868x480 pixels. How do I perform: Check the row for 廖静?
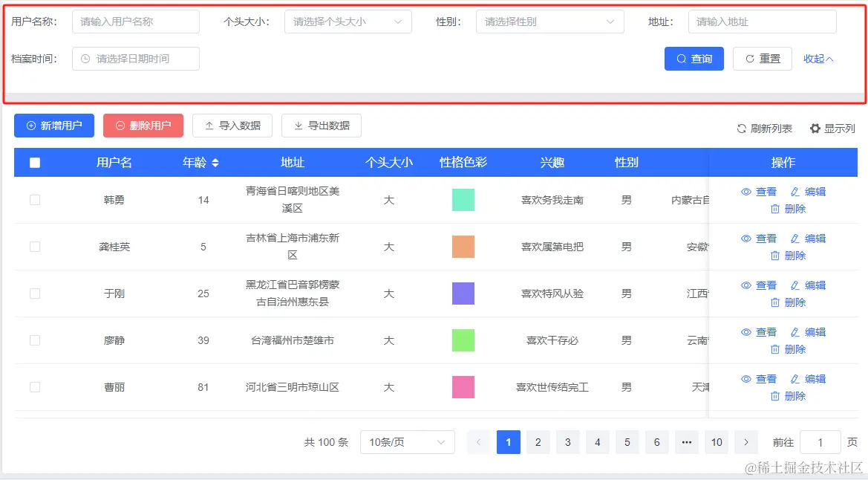pyautogui.click(x=35, y=340)
